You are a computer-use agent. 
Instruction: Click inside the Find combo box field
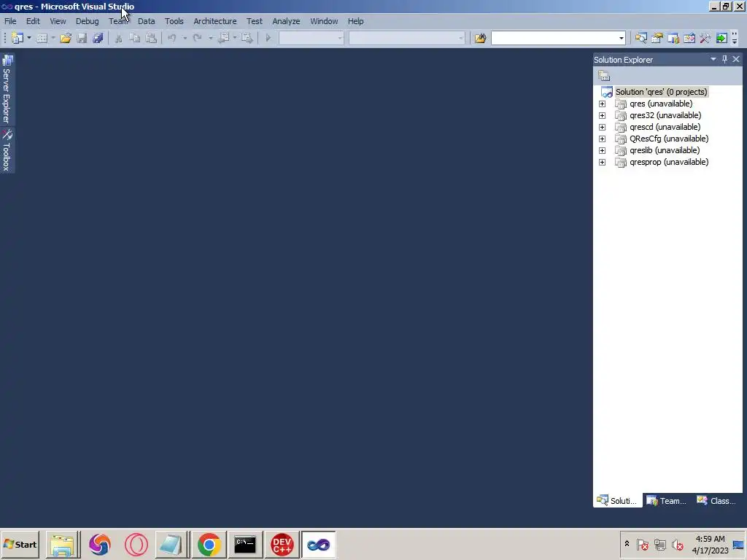tap(554, 38)
